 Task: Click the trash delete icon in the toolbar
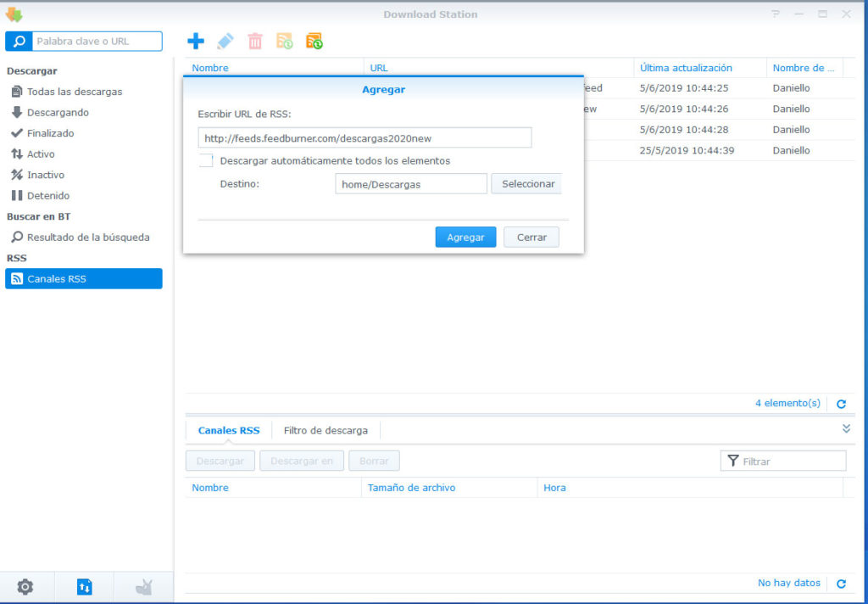click(254, 41)
